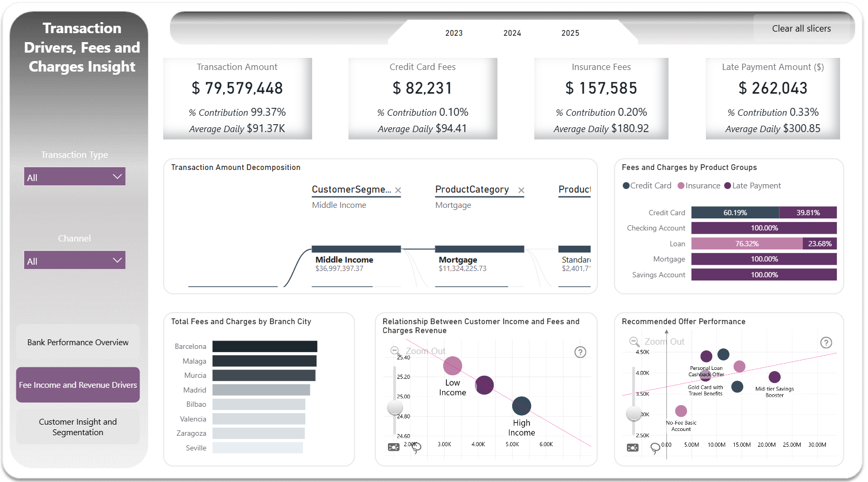The height and width of the screenshot is (482, 868).
Task: Select the Low Income bubble
Action: [453, 366]
